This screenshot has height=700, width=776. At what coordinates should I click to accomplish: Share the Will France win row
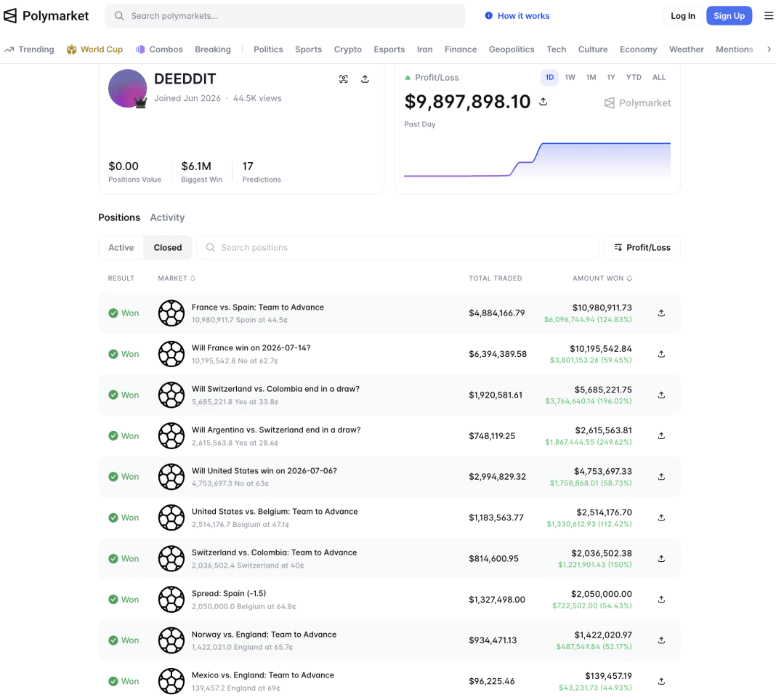click(661, 354)
